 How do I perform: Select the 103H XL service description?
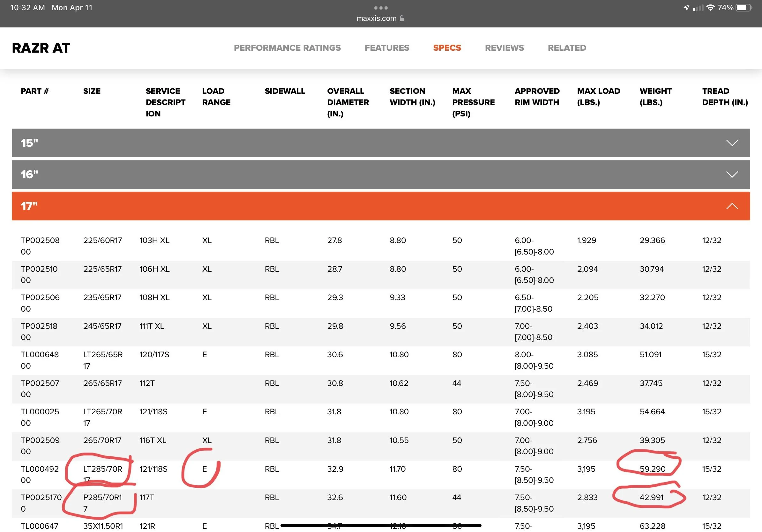(154, 240)
